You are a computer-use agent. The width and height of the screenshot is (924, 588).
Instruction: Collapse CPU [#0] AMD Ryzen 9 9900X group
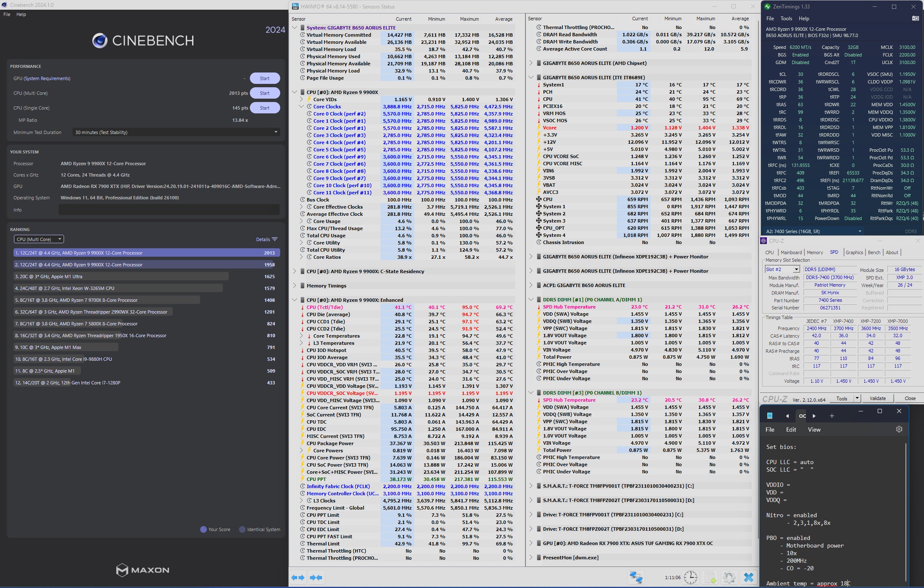click(x=295, y=92)
